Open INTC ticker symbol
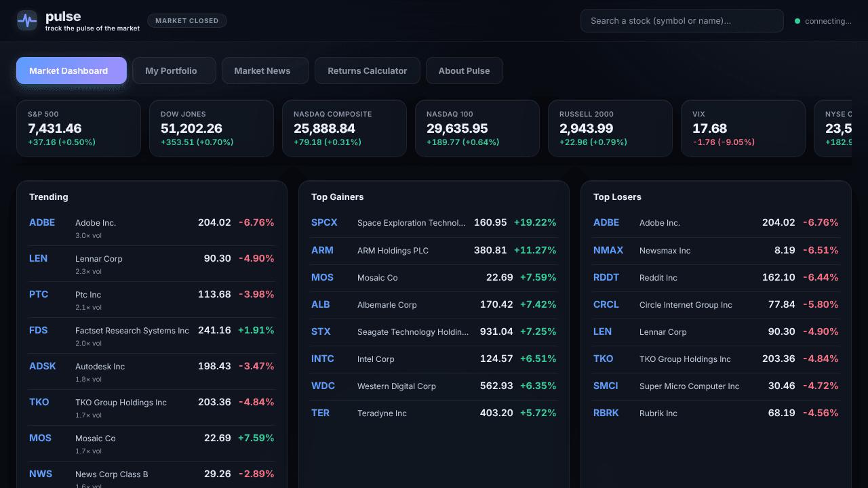868x488 pixels. coord(323,359)
